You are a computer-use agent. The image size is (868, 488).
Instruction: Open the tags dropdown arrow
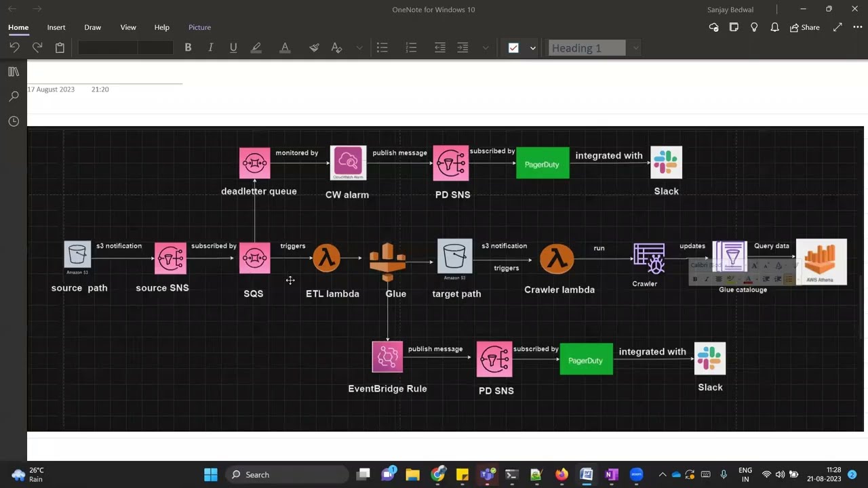[x=533, y=48]
